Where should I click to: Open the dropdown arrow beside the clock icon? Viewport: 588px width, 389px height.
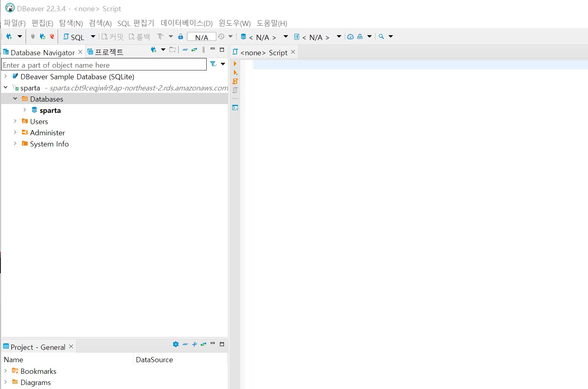click(231, 36)
